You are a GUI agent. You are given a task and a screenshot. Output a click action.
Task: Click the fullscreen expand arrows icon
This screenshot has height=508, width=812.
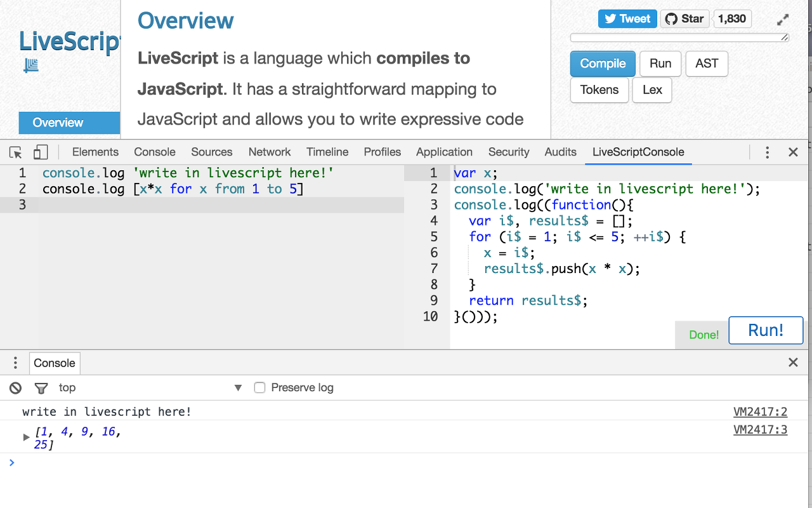tap(783, 20)
